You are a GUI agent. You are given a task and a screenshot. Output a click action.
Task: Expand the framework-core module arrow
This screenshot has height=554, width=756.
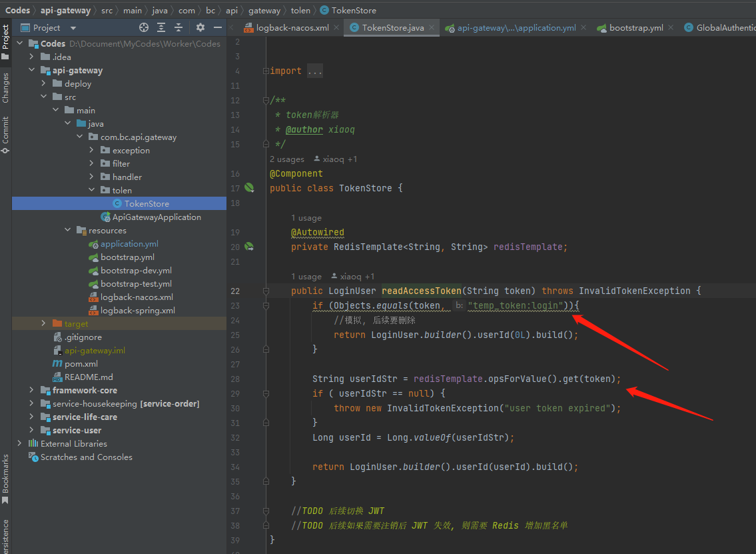[31, 390]
